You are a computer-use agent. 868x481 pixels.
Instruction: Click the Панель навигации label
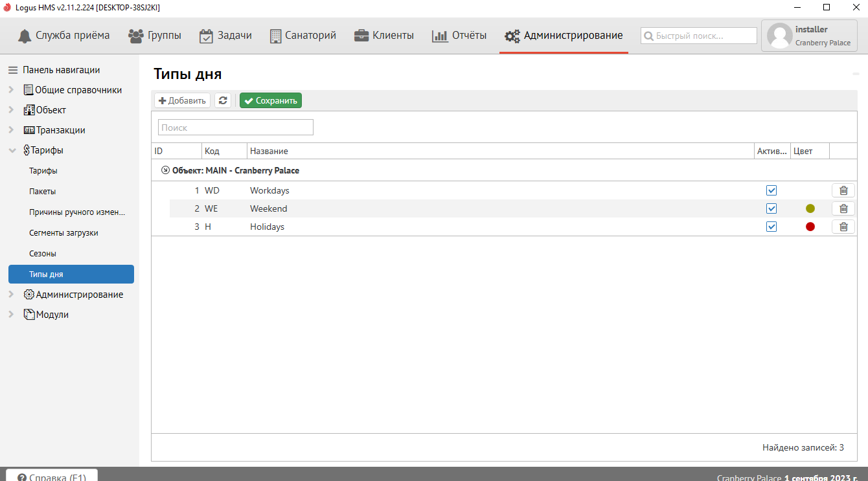[x=61, y=70]
